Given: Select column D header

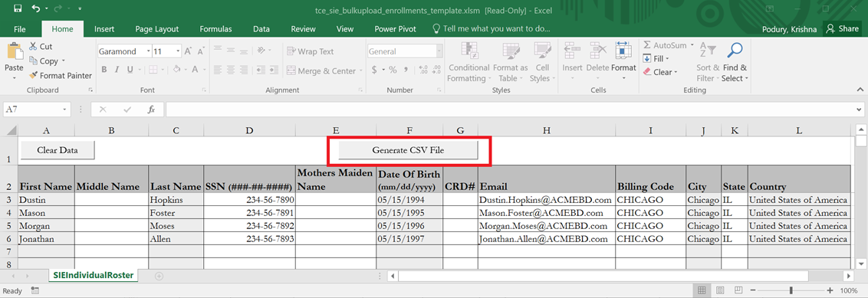Looking at the screenshot, I should pos(249,130).
